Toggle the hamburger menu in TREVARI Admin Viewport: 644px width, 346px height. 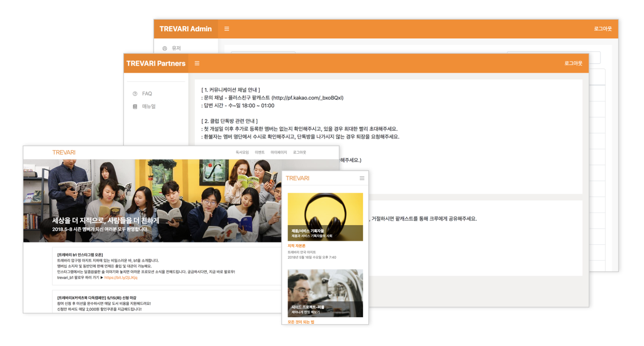(226, 29)
